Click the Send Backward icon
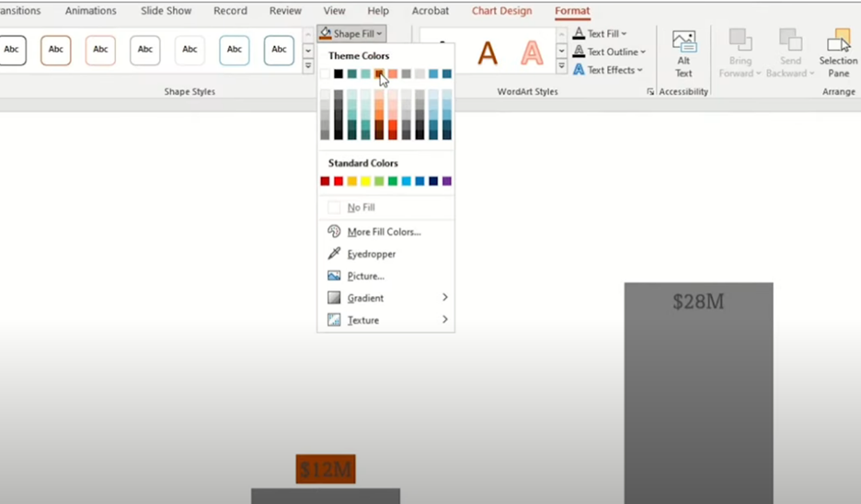This screenshot has width=861, height=504. (789, 40)
